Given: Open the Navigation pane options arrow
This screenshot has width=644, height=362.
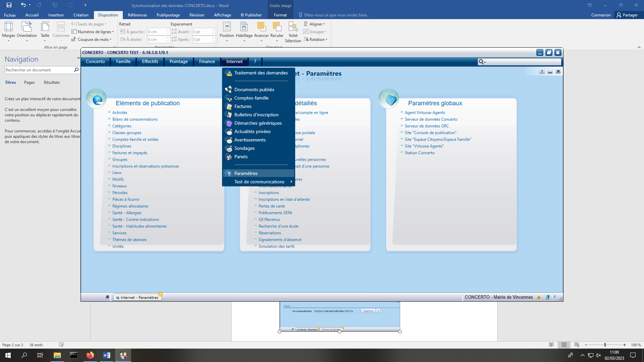Looking at the screenshot, I should pyautogui.click(x=78, y=58).
